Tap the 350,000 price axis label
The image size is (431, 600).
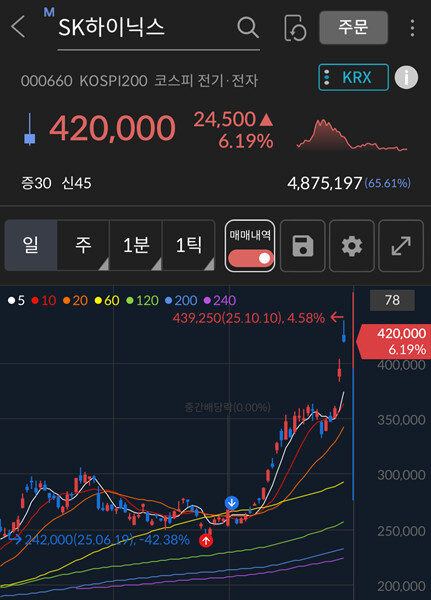point(401,420)
